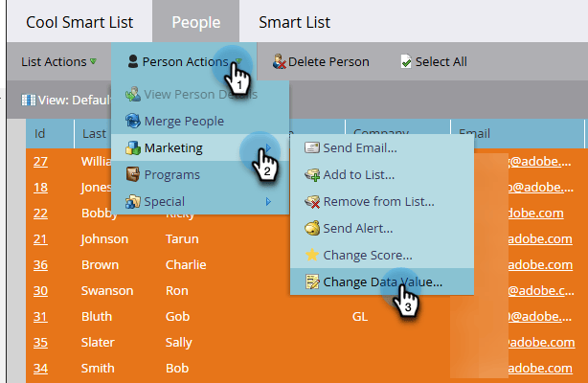The width and height of the screenshot is (588, 383).
Task: Click last name Swanson cell
Action: point(107,291)
